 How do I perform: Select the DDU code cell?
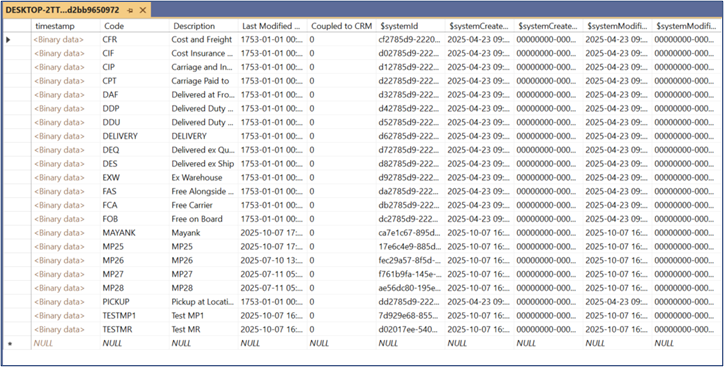click(x=135, y=123)
